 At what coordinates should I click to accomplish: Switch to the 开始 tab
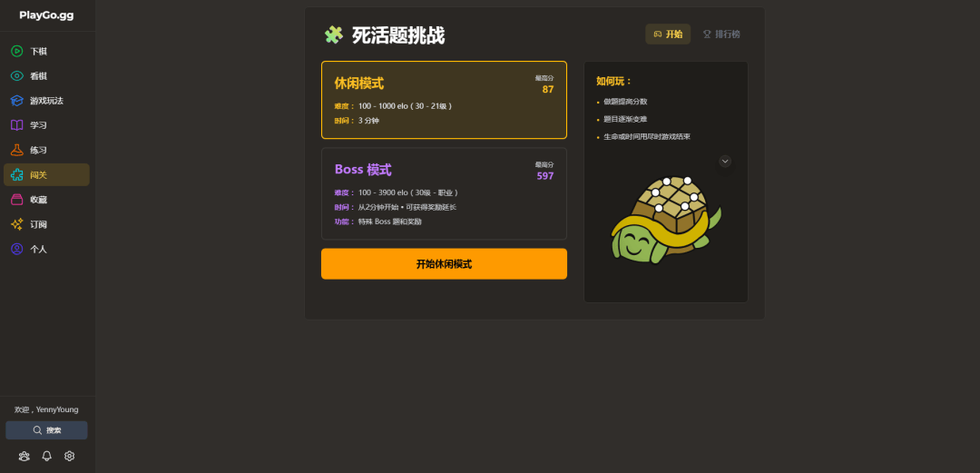tap(668, 34)
